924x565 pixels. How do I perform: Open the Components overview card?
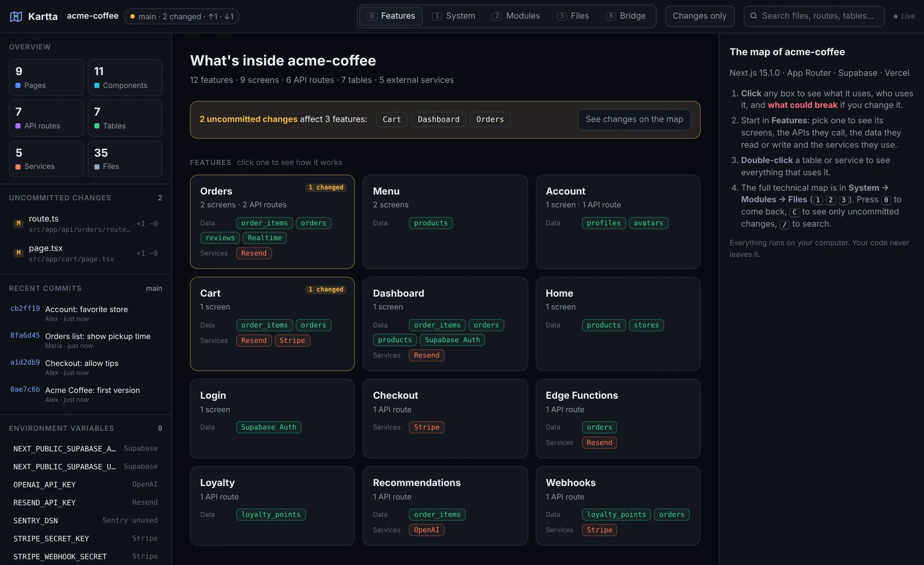(x=125, y=77)
